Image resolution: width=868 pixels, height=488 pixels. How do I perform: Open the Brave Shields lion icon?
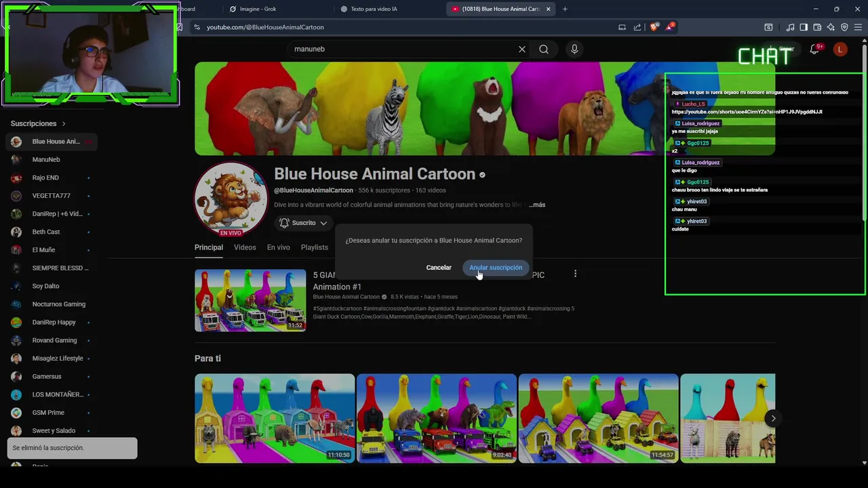pos(654,27)
